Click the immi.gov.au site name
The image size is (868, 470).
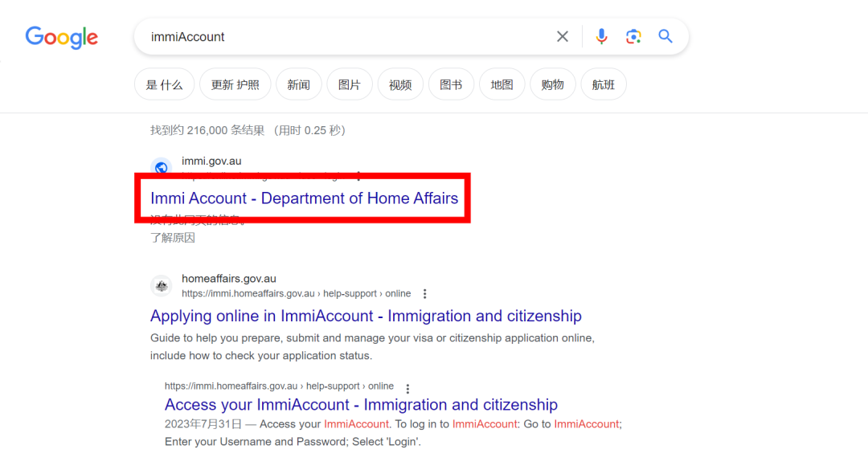click(x=211, y=161)
